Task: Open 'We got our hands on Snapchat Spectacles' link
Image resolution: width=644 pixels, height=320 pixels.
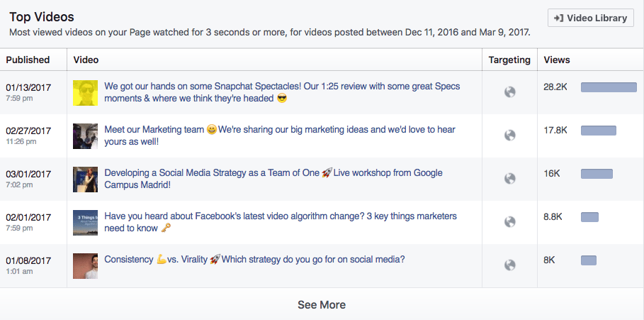Action: pos(282,92)
